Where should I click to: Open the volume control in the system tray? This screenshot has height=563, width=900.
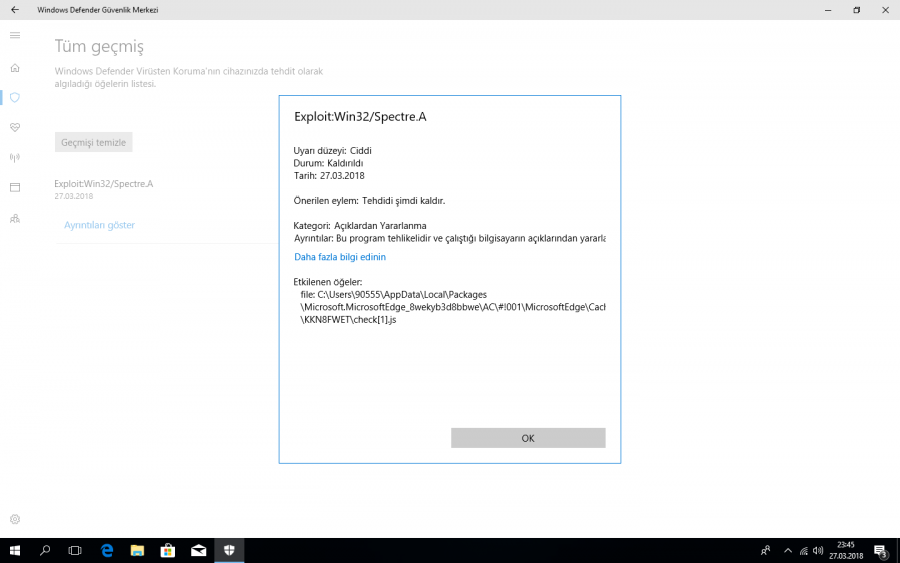click(818, 551)
